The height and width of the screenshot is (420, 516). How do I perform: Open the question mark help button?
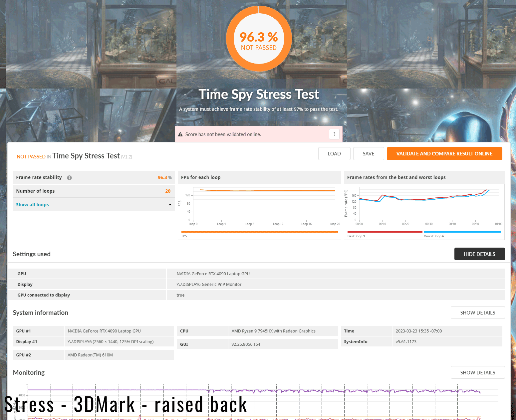pyautogui.click(x=334, y=134)
